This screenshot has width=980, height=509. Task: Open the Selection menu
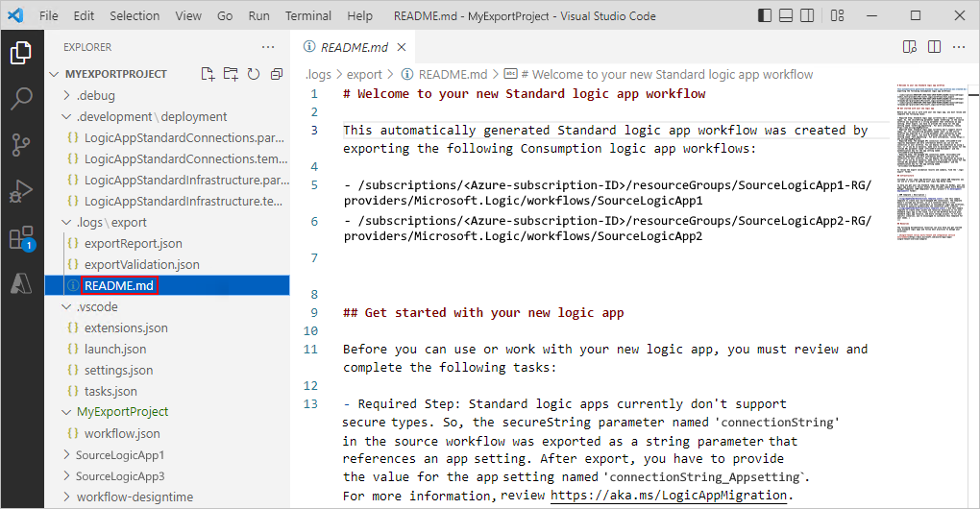(x=135, y=15)
